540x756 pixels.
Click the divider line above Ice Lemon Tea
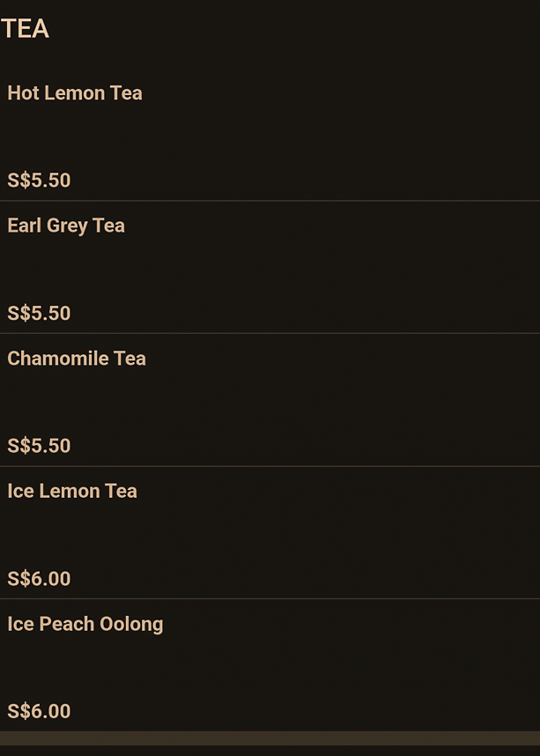[x=270, y=466]
